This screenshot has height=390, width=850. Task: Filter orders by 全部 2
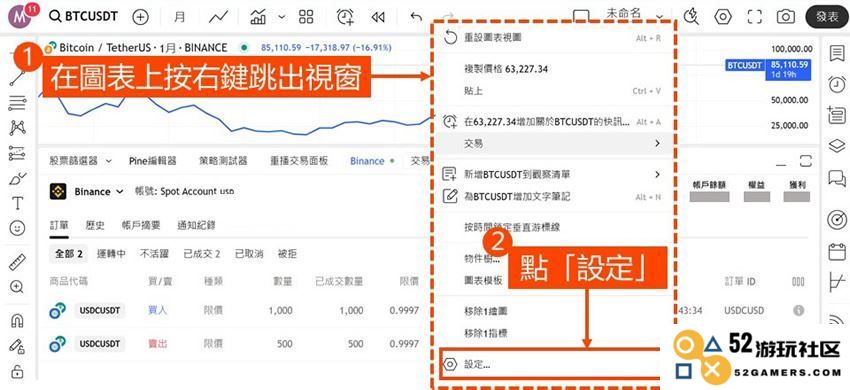click(x=68, y=254)
